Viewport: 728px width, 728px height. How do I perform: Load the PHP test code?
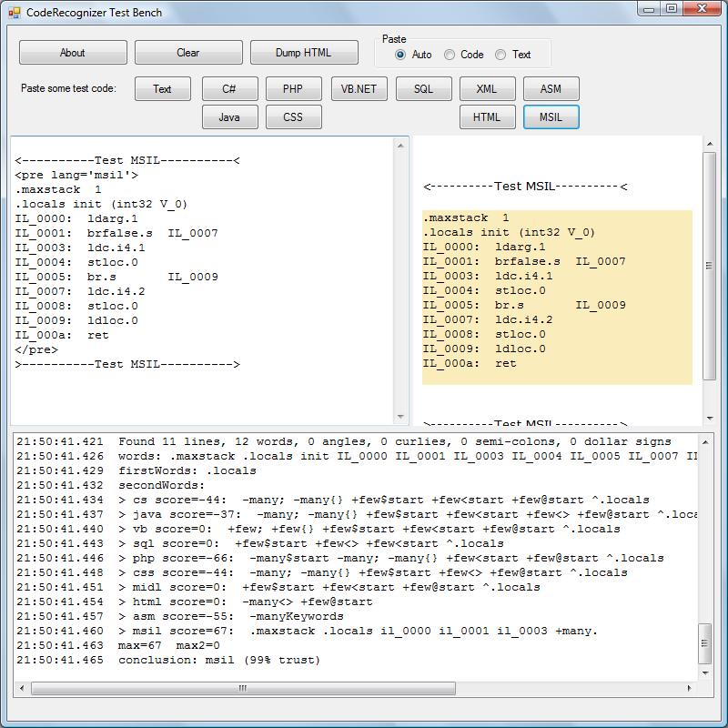293,89
